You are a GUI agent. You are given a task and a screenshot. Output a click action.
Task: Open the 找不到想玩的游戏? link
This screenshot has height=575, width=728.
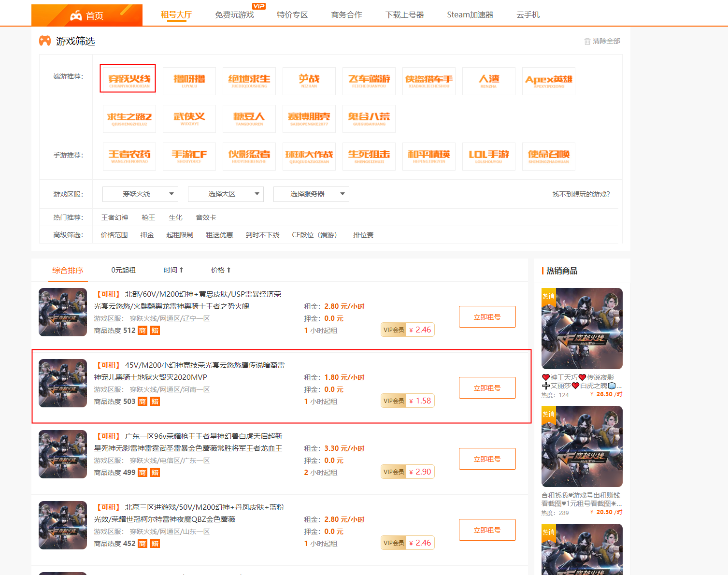point(581,194)
